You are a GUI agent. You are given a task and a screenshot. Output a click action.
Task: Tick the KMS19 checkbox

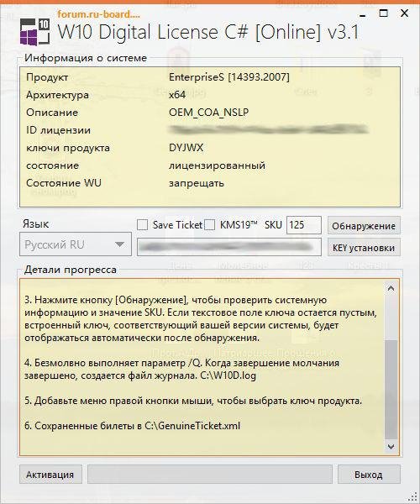[209, 224]
